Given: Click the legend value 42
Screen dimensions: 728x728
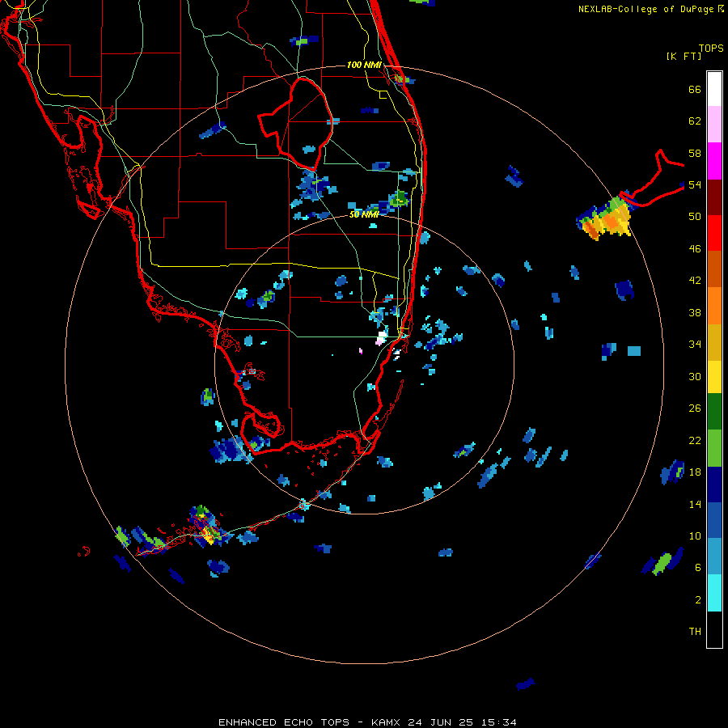Looking at the screenshot, I should 695,281.
